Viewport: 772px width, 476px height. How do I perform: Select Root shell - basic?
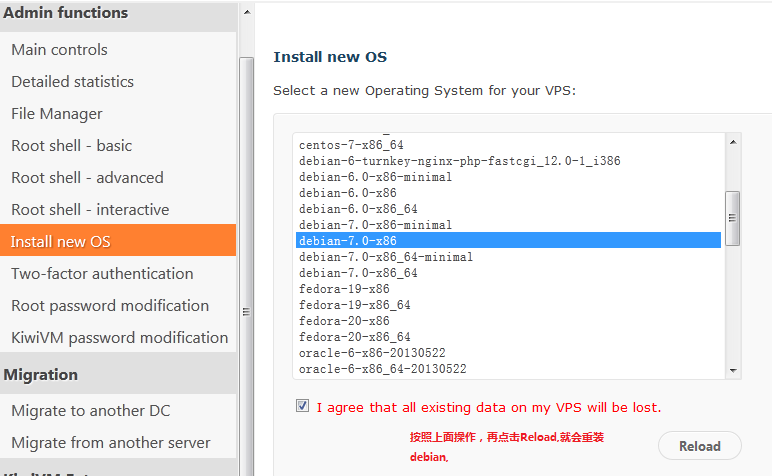pyautogui.click(x=72, y=146)
